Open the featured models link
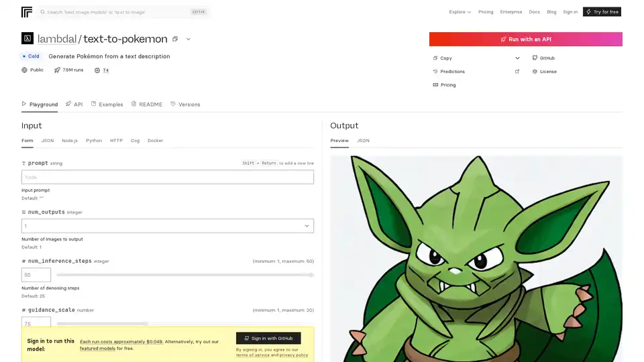 [97, 349]
